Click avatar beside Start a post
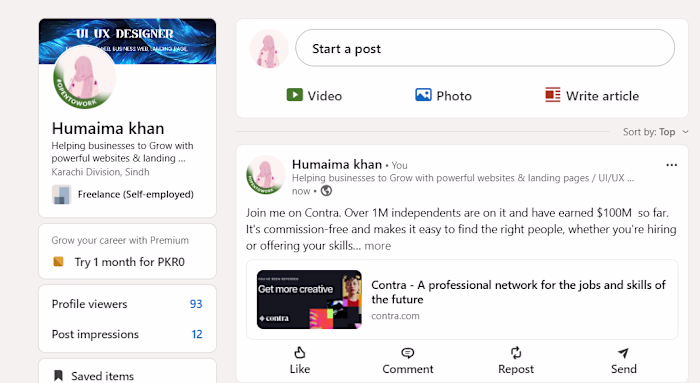Image resolution: width=700 pixels, height=383 pixels. pos(269,49)
